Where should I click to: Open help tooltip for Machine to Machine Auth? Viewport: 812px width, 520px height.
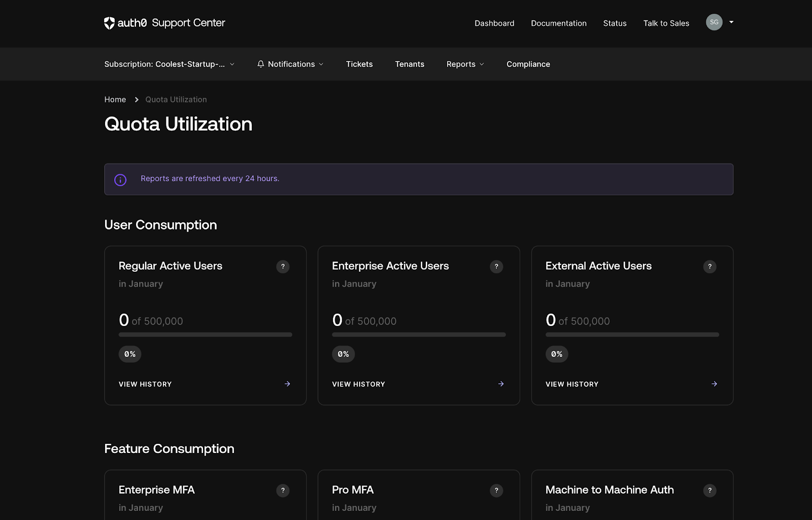click(709, 490)
